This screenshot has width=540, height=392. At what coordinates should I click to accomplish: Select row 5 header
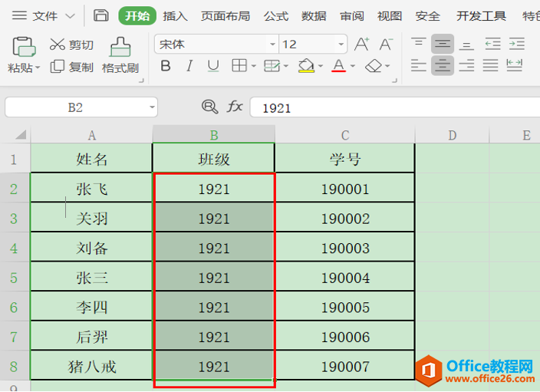[x=14, y=278]
